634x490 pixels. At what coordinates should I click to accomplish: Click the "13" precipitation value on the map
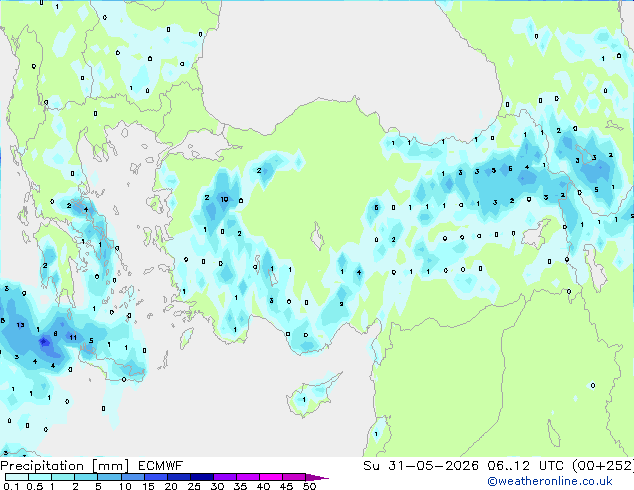click(x=21, y=325)
